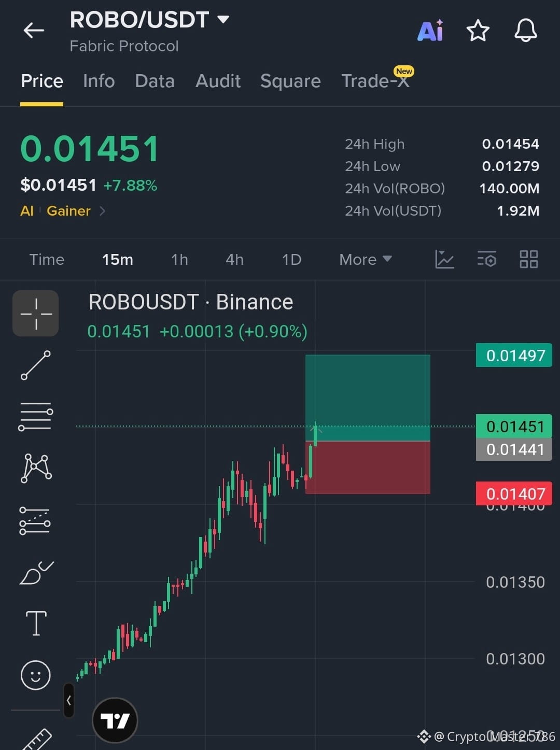Open the Trade-X tab
560x750 pixels.
tap(375, 81)
